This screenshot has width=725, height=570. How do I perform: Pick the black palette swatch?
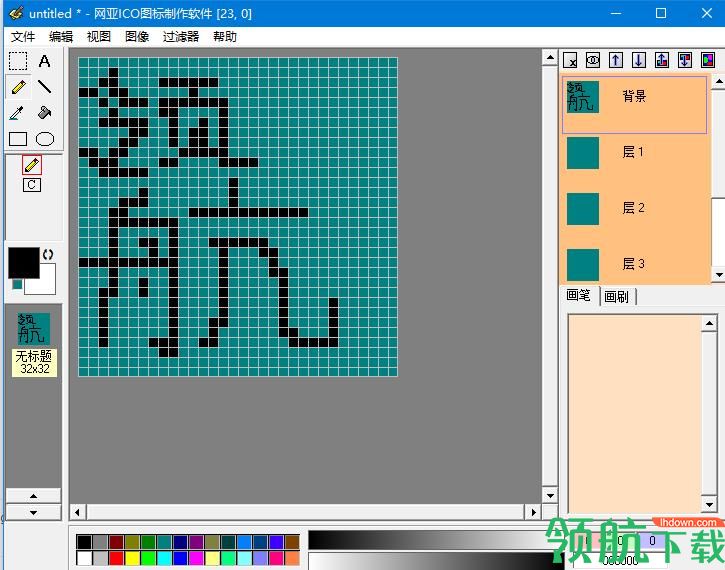[84, 542]
